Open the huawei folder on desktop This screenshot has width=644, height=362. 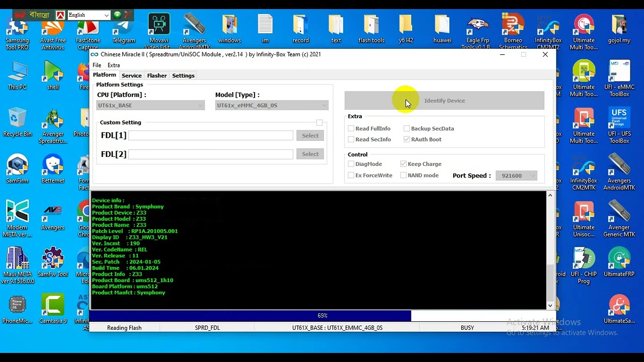coord(442,29)
